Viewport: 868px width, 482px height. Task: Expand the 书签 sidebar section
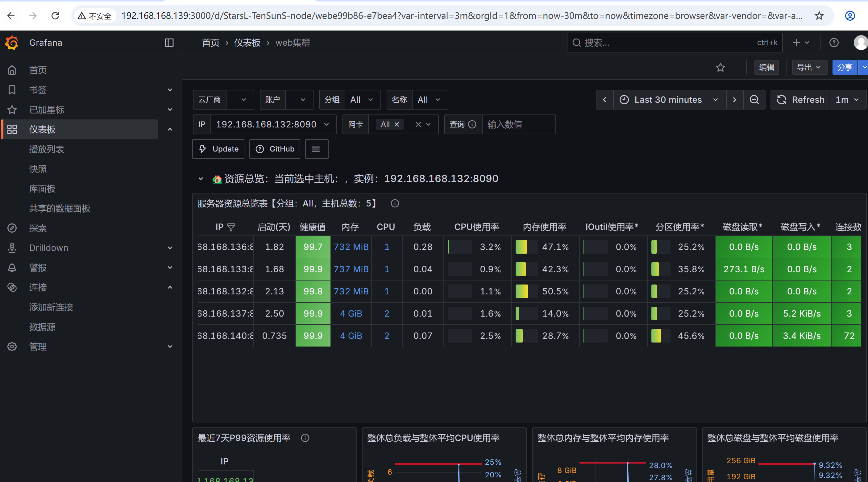(x=170, y=90)
